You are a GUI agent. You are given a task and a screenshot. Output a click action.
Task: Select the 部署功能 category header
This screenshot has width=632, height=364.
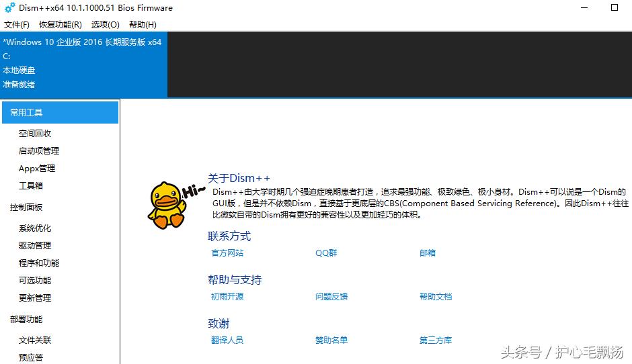[x=26, y=319]
